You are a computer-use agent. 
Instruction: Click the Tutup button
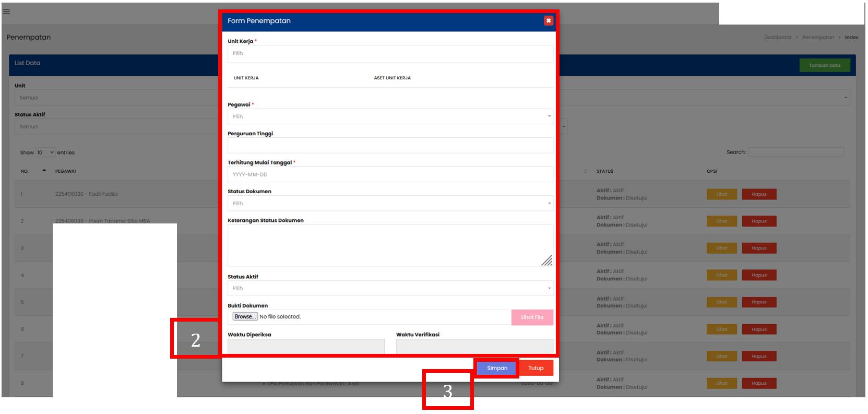tap(536, 368)
